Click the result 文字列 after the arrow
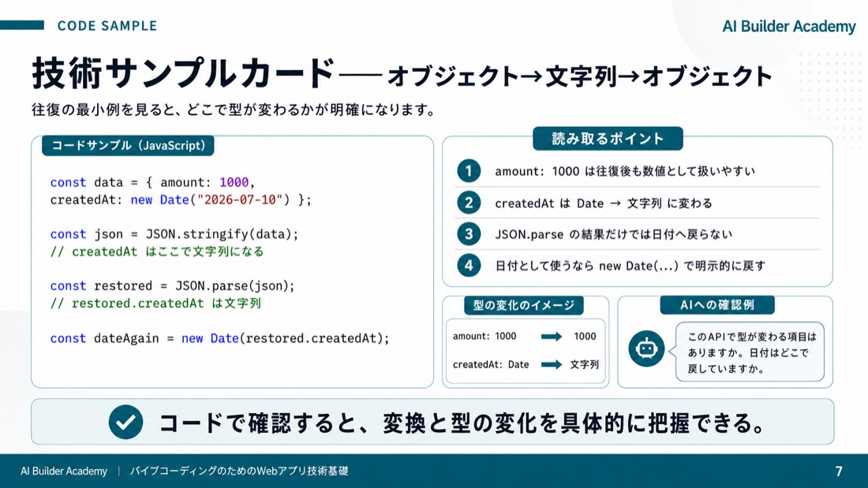This screenshot has width=868, height=488. (x=584, y=364)
